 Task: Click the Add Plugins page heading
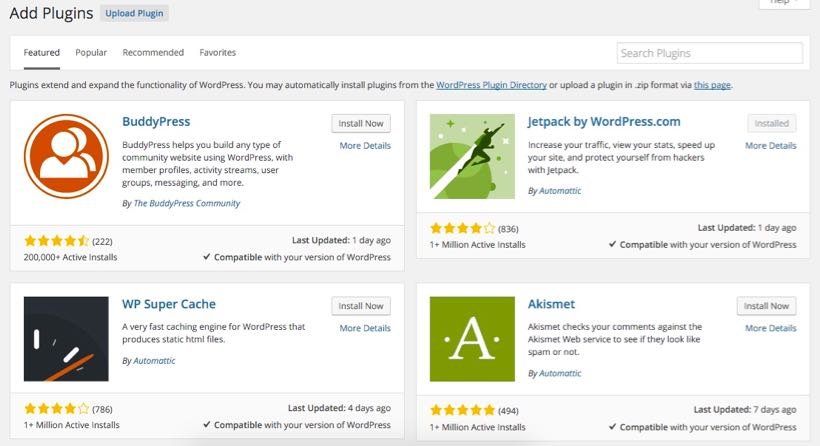pyautogui.click(x=51, y=13)
